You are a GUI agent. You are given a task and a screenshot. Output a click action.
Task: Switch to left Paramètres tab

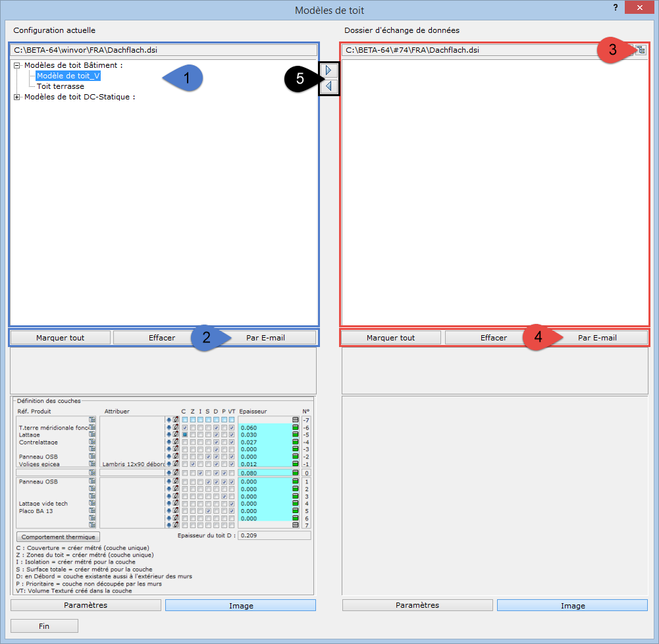86,605
